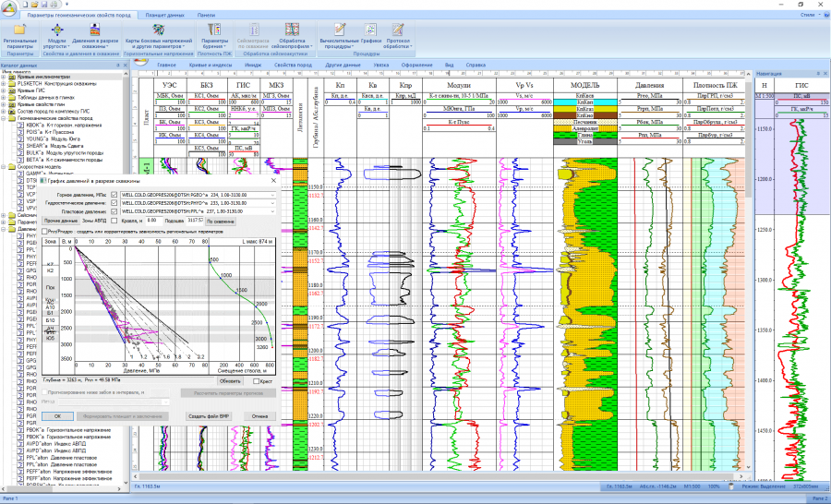
Task: Toggle Горное давление checkbox
Action: coord(114,196)
